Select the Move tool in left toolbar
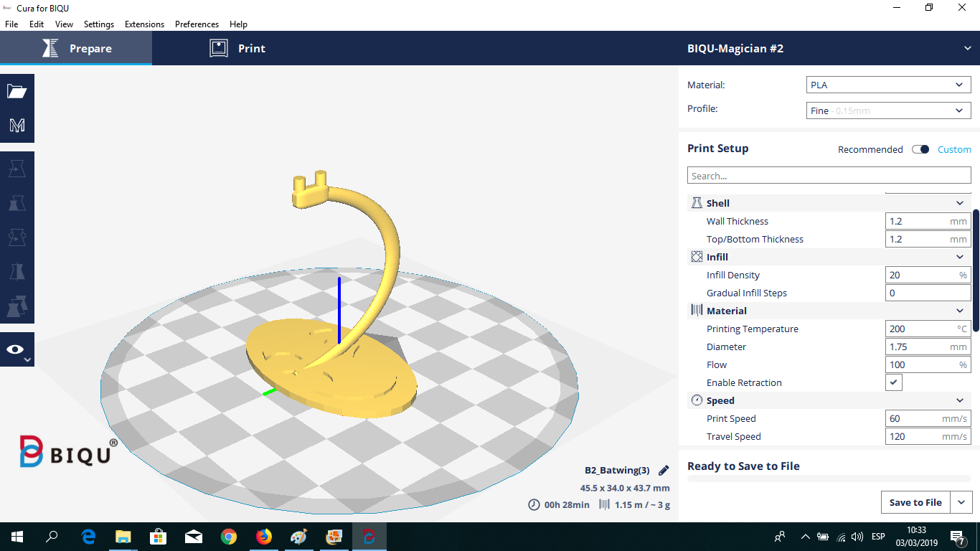 tap(17, 169)
